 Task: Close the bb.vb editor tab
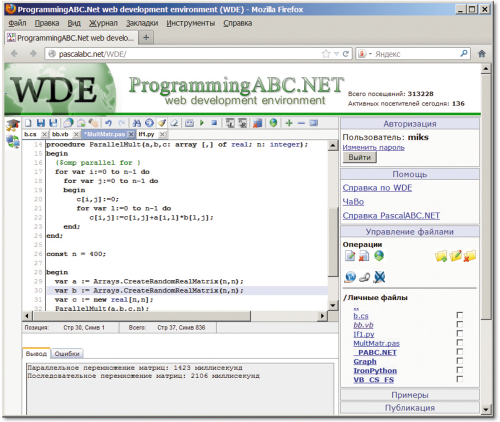(76, 134)
